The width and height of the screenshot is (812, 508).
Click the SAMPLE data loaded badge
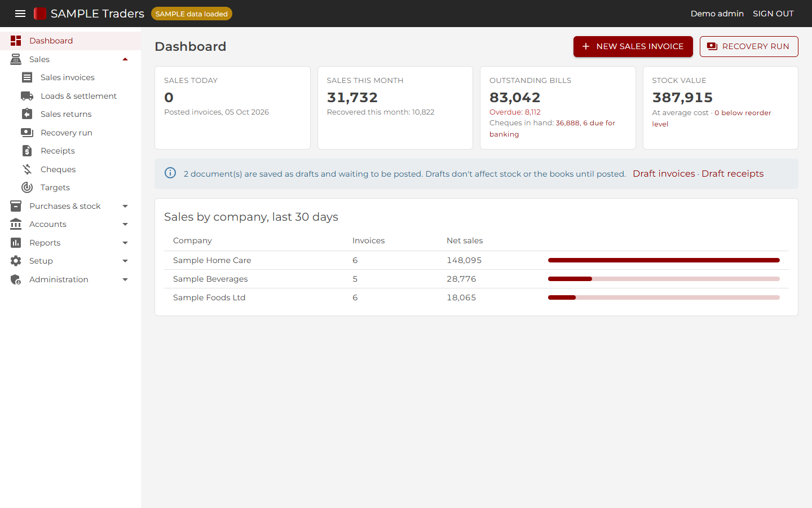coord(192,14)
